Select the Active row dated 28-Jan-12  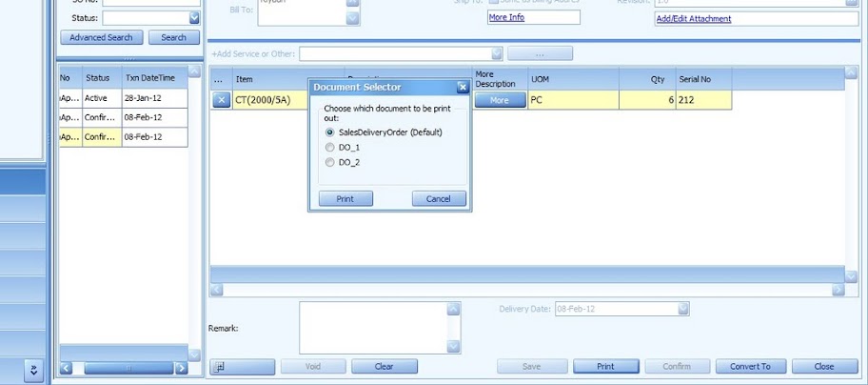124,98
